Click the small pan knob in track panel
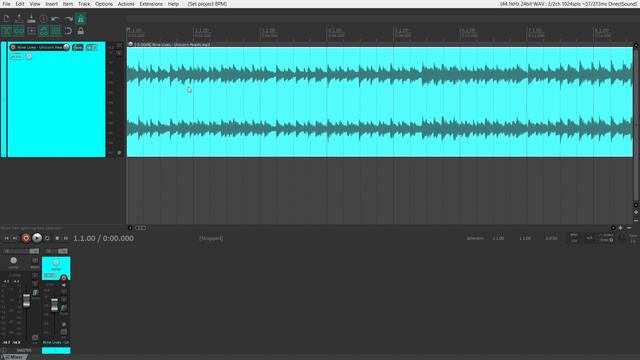The width and height of the screenshot is (640, 360). pyautogui.click(x=29, y=57)
